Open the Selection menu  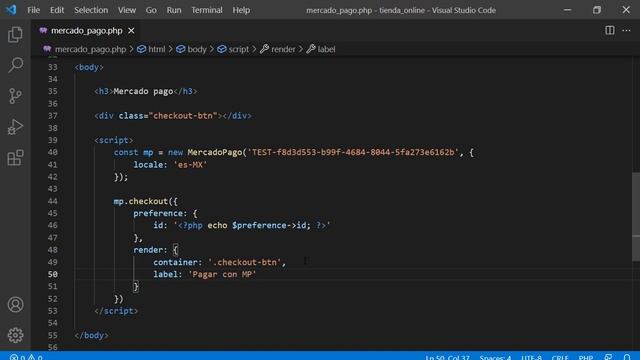click(91, 10)
